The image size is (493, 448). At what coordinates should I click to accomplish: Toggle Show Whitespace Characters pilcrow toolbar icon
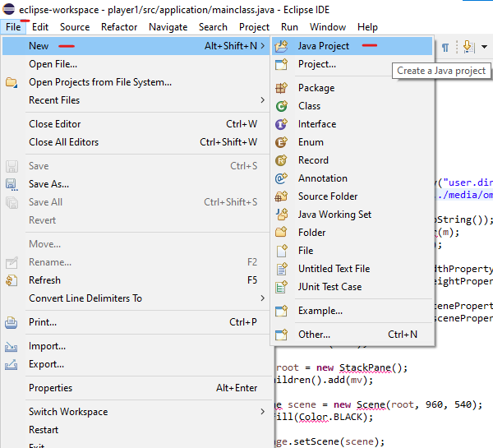[x=445, y=48]
